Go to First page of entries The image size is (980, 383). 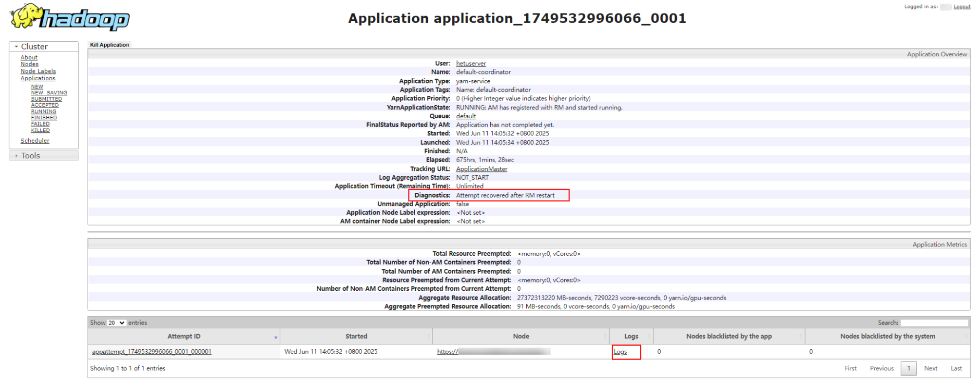pyautogui.click(x=851, y=368)
